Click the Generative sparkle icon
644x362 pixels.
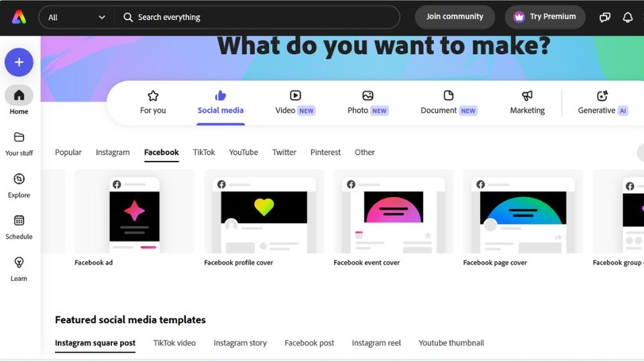[x=602, y=96]
